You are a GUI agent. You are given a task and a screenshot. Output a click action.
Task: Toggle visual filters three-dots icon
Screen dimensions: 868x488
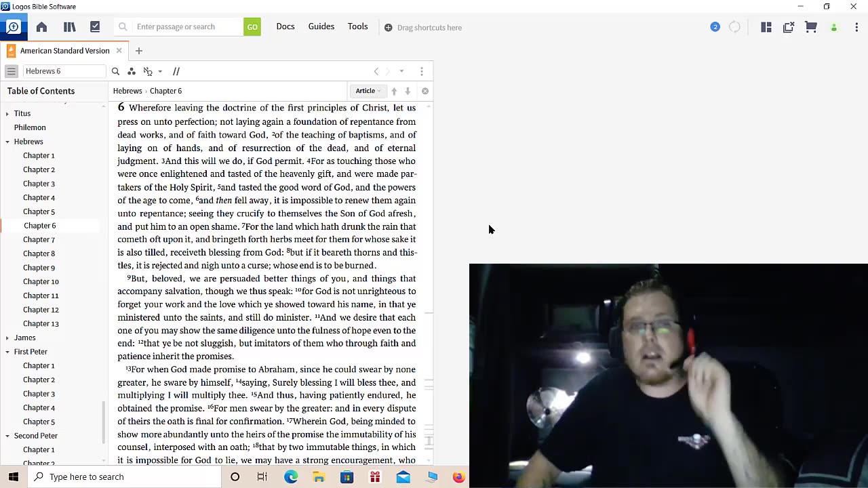pos(132,71)
